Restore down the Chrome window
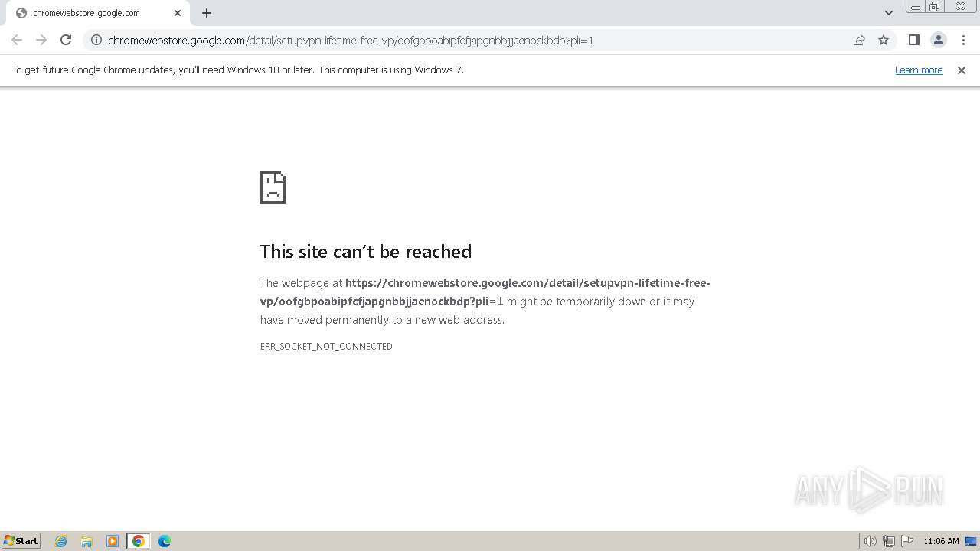This screenshot has height=551, width=980. point(935,7)
